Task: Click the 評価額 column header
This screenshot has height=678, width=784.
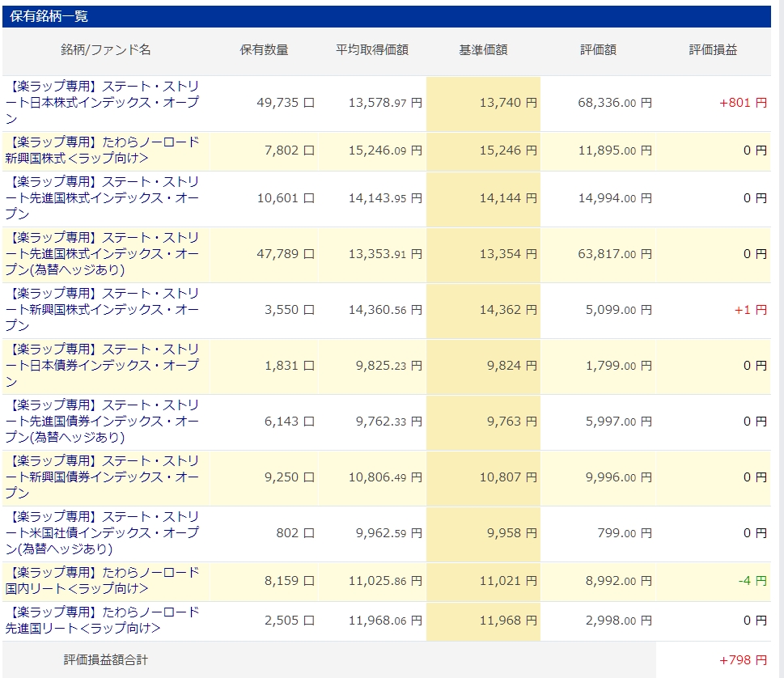Action: pos(598,50)
